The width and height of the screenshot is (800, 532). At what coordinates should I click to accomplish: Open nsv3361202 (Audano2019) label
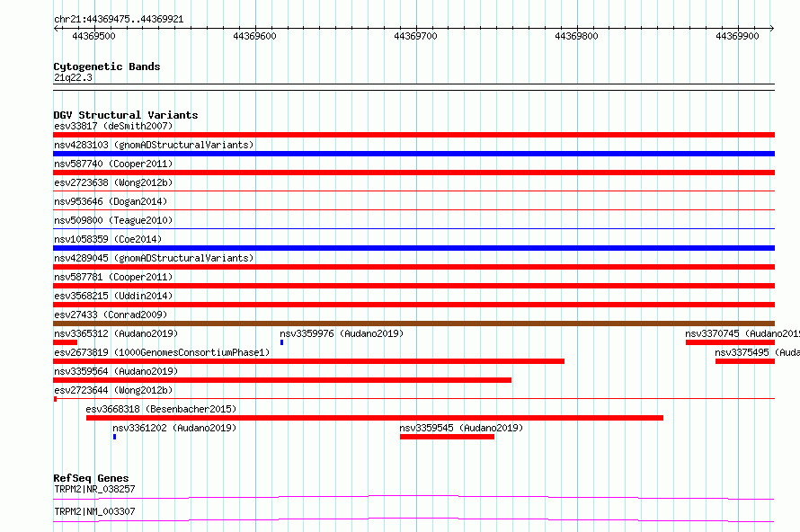tap(174, 428)
